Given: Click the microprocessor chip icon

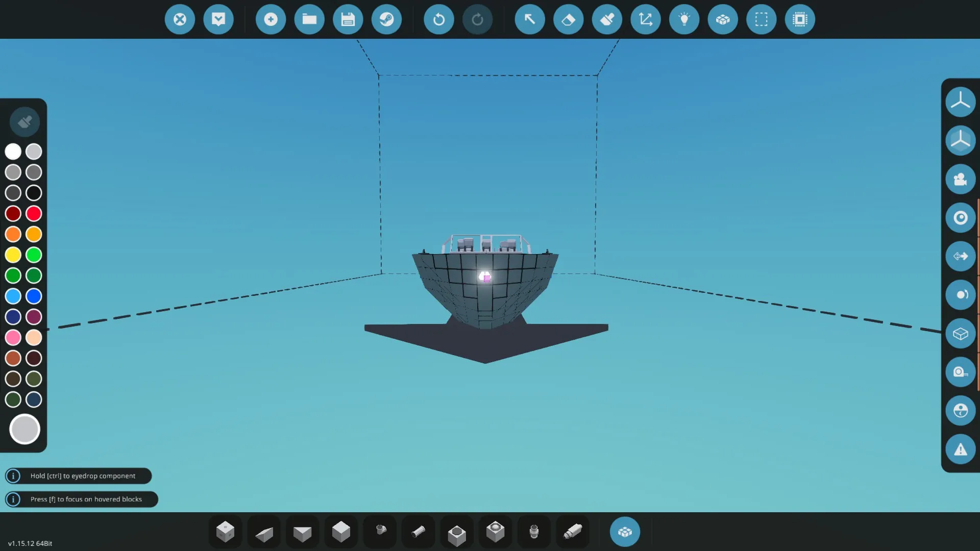Looking at the screenshot, I should 800,19.
